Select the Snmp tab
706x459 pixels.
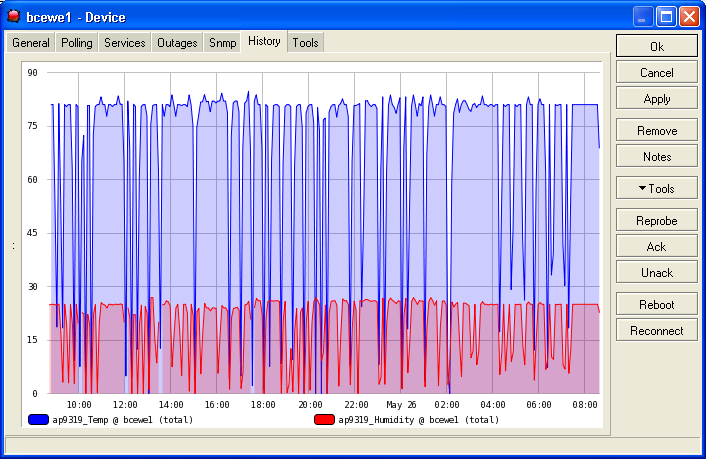pos(222,43)
